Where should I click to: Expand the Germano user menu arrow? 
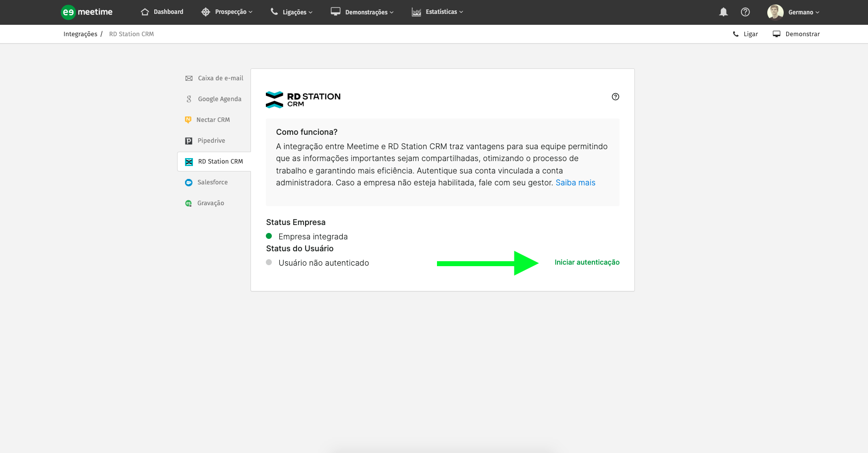coord(817,12)
